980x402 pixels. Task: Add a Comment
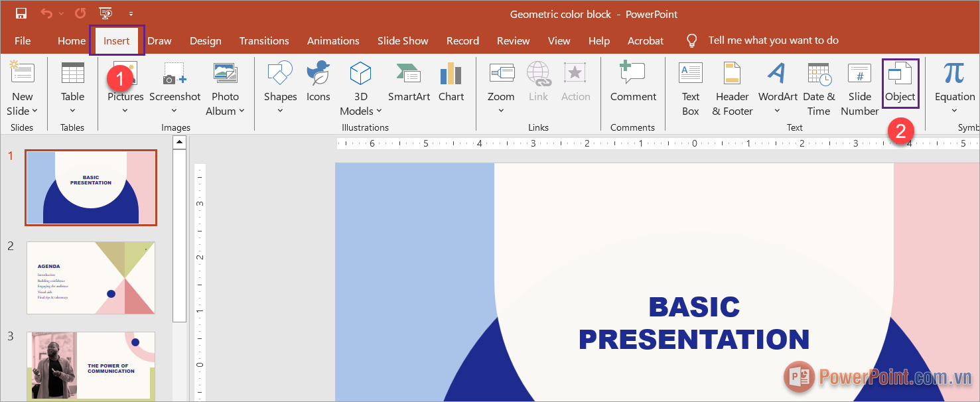pos(633,82)
